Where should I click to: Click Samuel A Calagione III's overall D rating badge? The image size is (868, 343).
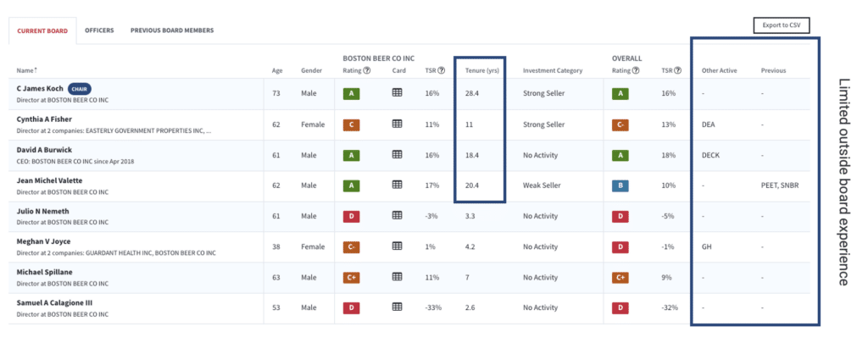pos(620,307)
